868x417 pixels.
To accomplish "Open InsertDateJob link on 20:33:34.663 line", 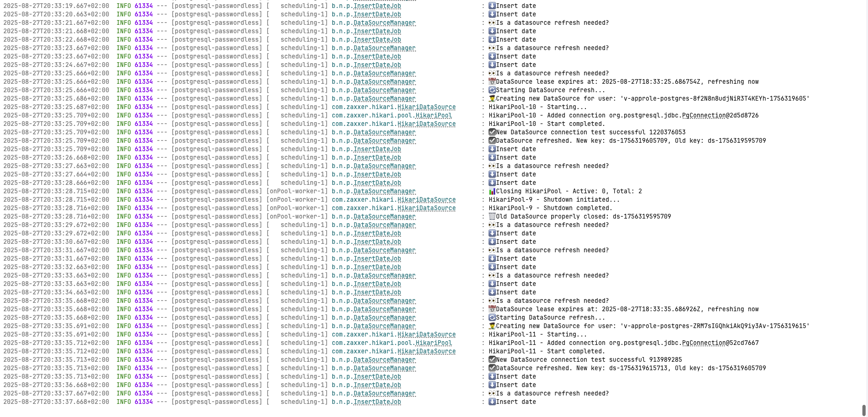I will point(377,292).
